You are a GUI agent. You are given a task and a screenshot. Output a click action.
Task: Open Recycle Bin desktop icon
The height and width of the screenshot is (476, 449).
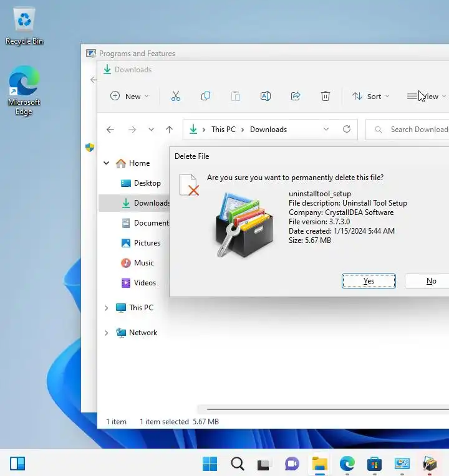[x=24, y=27]
